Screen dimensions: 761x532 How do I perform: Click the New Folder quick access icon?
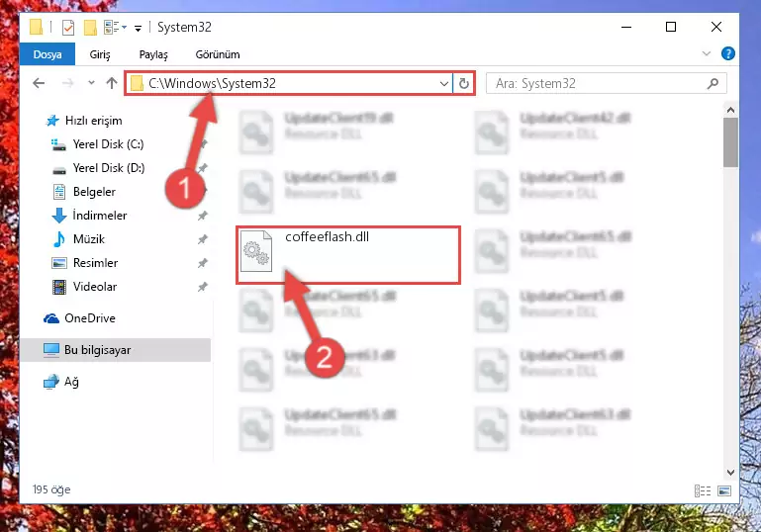tap(90, 28)
